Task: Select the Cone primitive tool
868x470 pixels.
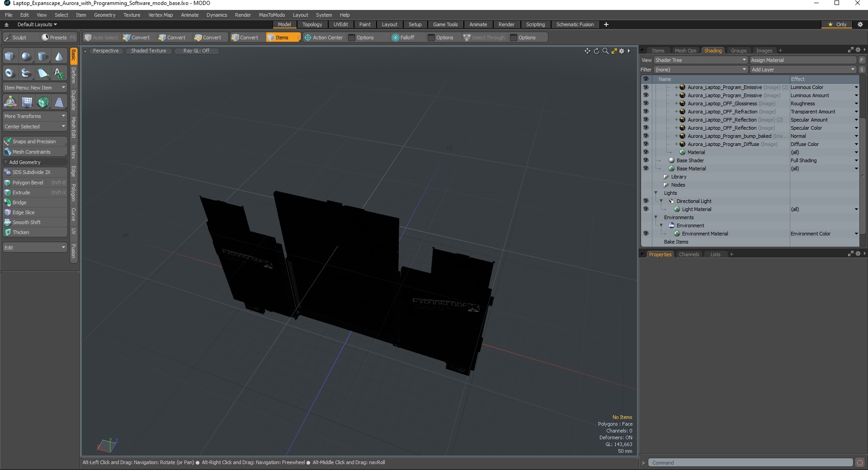Action: (x=59, y=56)
